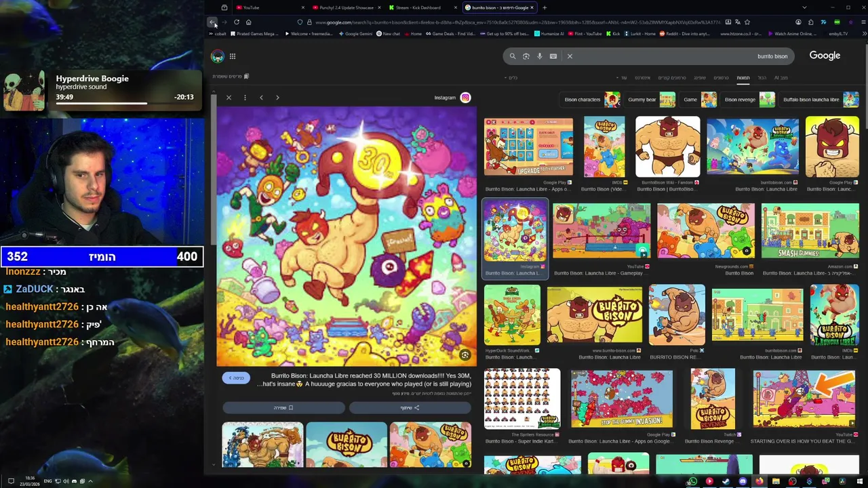Open the 'STOP THE GUMMY INVASION!' thumbnail
This screenshot has height=488, width=868.
pyautogui.click(x=621, y=399)
